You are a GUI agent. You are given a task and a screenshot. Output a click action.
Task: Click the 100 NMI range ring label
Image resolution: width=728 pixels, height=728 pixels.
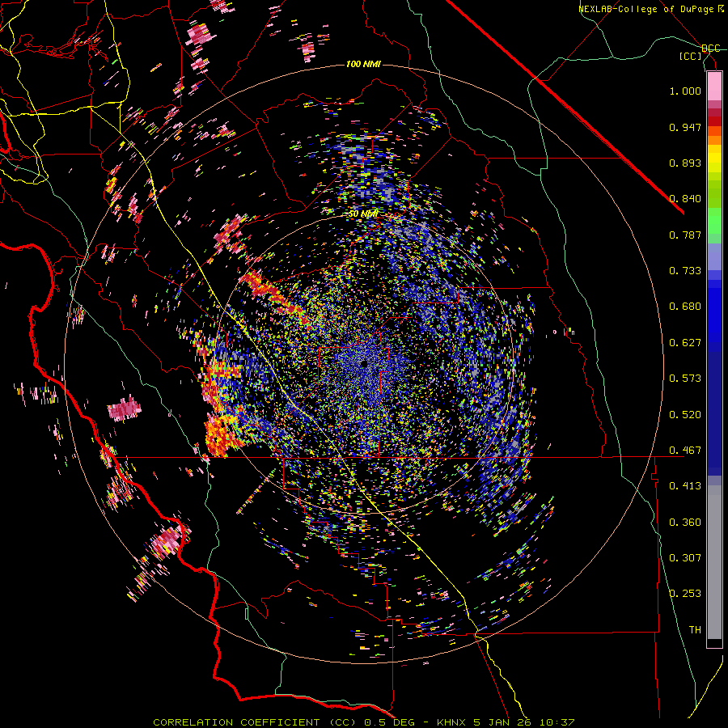tap(363, 64)
